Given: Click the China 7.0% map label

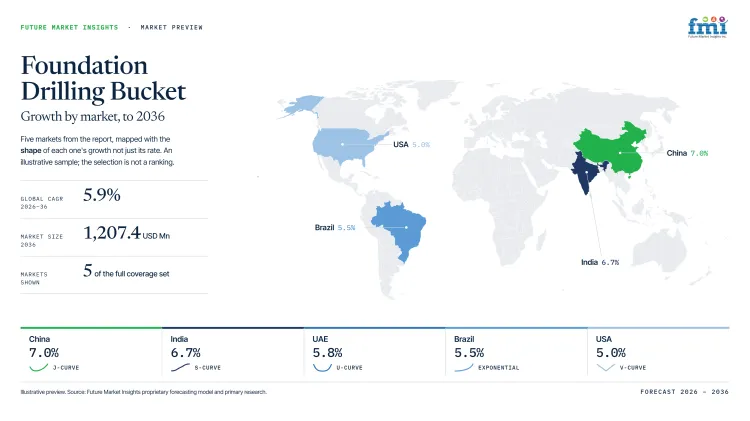Looking at the screenshot, I should click(687, 153).
